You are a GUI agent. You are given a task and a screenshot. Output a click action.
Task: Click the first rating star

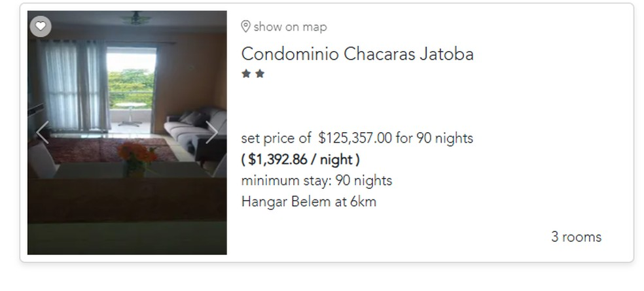(x=246, y=74)
